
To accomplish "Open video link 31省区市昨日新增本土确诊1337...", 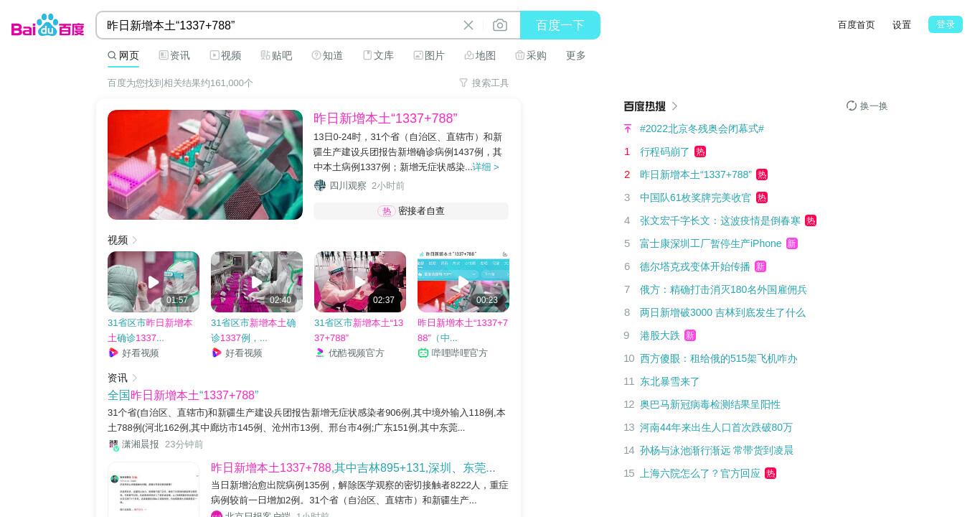I will pos(151,330).
